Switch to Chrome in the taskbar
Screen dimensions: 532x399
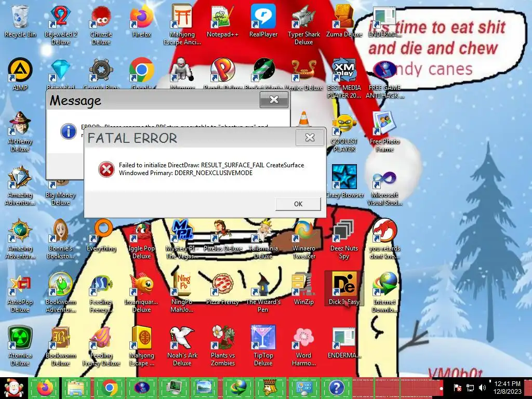point(109,388)
